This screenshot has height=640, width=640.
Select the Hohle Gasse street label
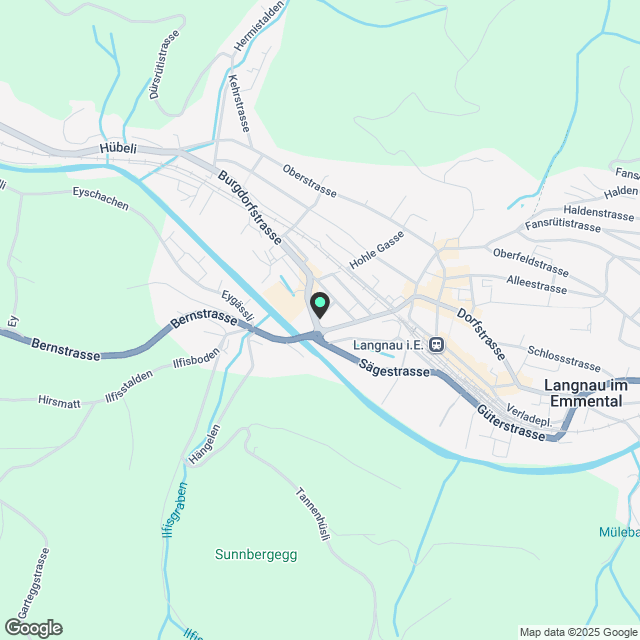point(376,250)
